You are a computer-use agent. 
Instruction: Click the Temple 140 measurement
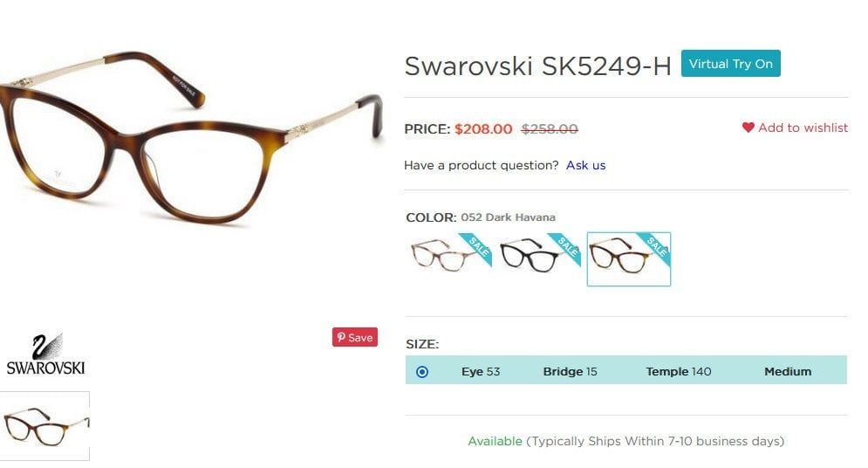[679, 372]
